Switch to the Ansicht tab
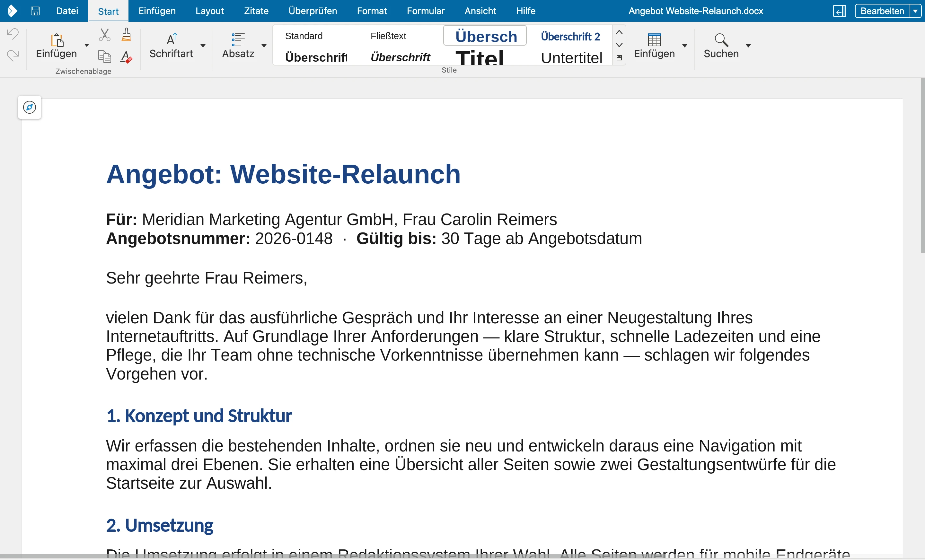Viewport: 925px width, 560px height. (480, 11)
